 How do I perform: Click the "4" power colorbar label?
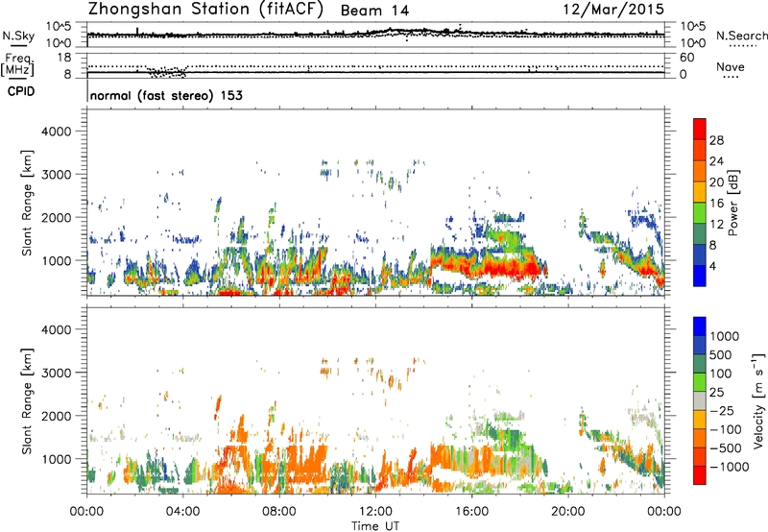(x=712, y=266)
